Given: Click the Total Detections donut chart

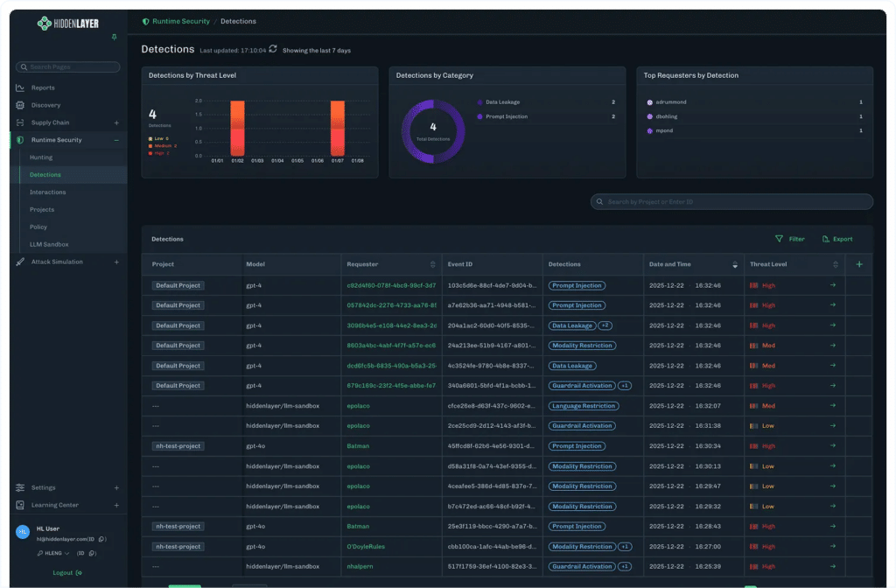Looking at the screenshot, I should 433,131.
